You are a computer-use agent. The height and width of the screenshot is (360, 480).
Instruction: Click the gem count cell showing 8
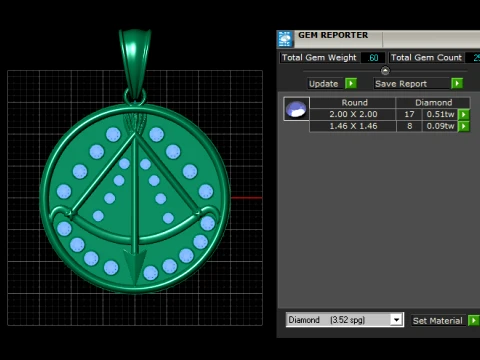click(409, 126)
